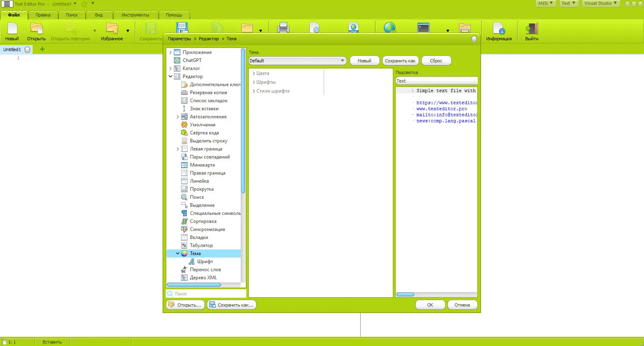The width and height of the screenshot is (644, 346).
Task: Open the Избранное dropdown arrow
Action: point(128,31)
